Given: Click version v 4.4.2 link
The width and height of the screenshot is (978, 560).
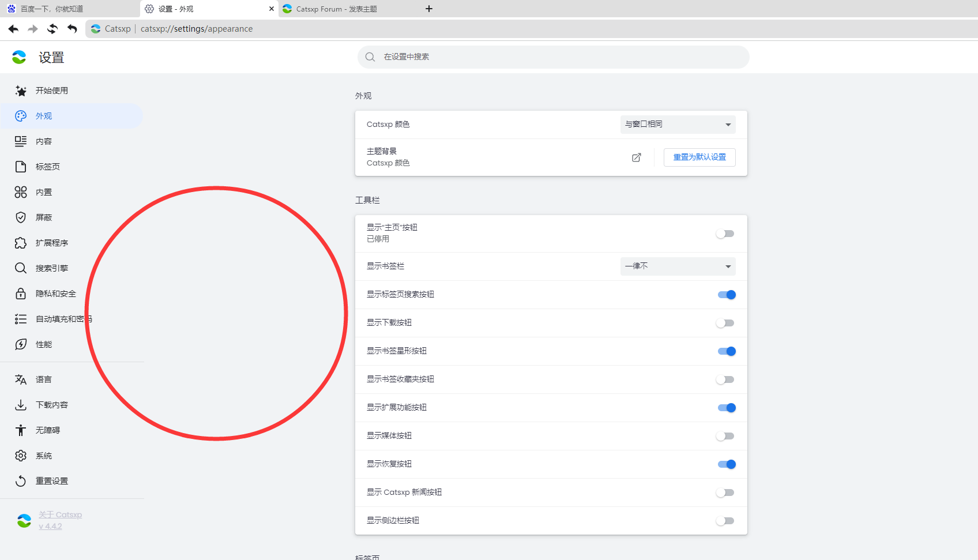Looking at the screenshot, I should (50, 527).
